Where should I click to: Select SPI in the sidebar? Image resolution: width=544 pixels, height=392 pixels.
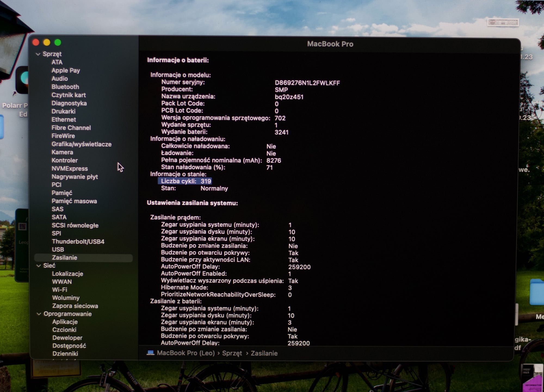point(56,233)
